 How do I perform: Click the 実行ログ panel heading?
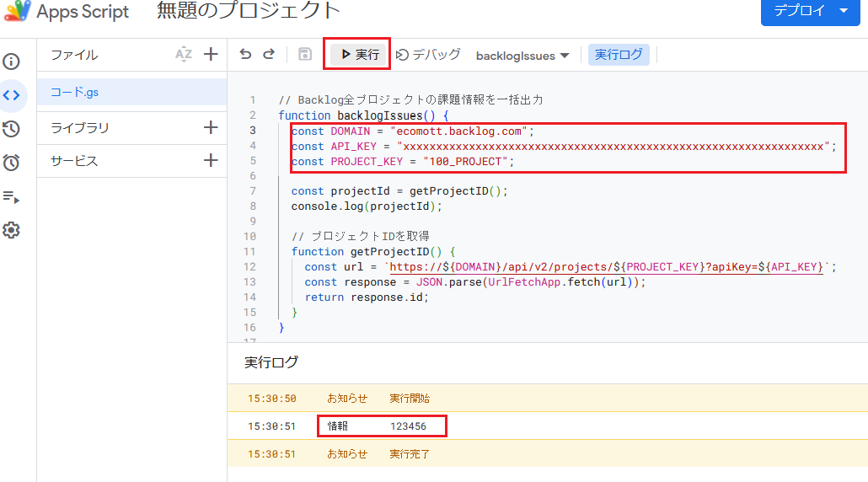[x=271, y=362]
